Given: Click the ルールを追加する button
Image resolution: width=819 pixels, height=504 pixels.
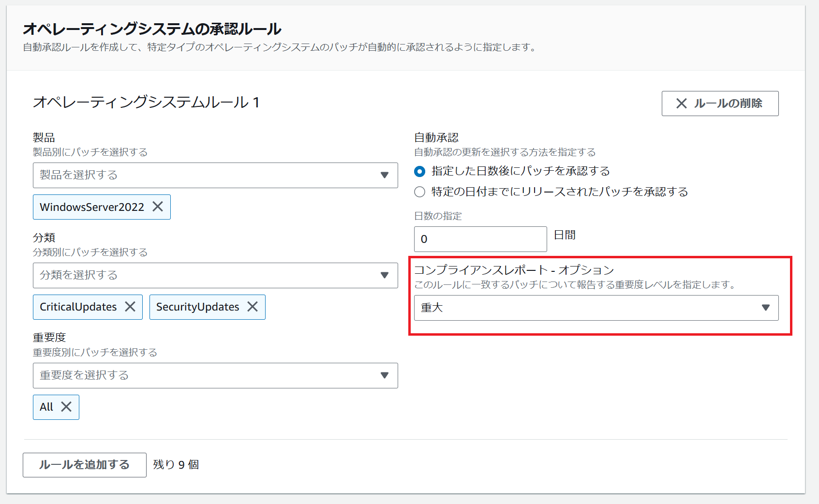Looking at the screenshot, I should [85, 465].
